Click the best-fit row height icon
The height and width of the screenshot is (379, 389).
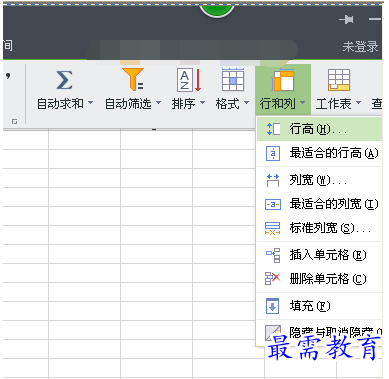tap(273, 154)
